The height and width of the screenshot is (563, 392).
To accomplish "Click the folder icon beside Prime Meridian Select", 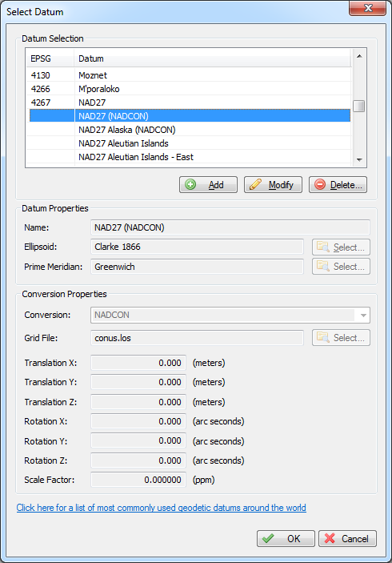I will (323, 267).
